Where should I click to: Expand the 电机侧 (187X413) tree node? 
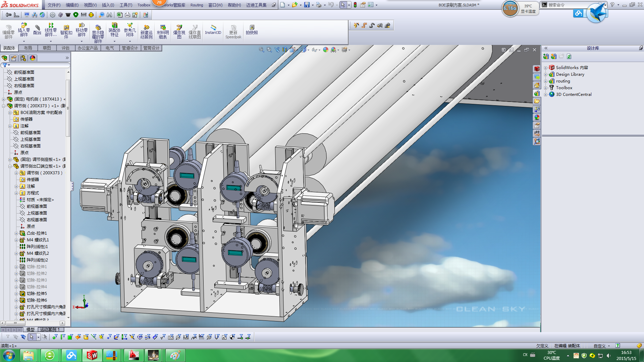pos(3,99)
